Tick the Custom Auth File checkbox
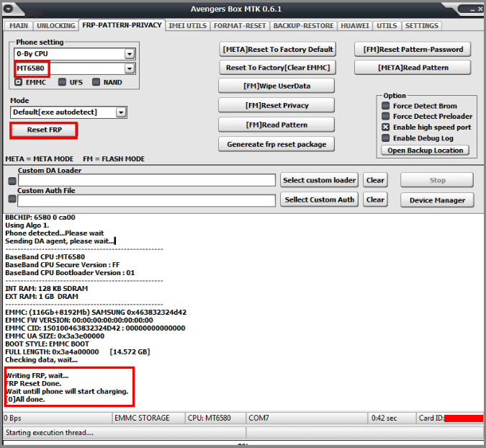This screenshot has height=448, width=486. [x=12, y=199]
